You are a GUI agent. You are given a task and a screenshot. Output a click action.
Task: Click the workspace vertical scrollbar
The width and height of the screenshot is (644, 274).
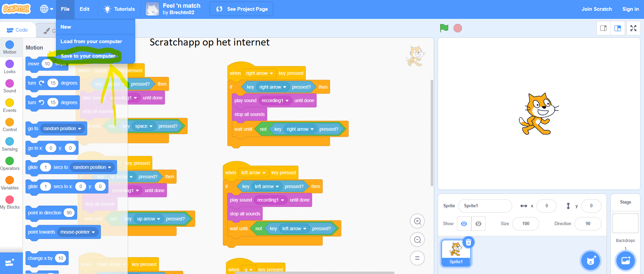(432, 133)
